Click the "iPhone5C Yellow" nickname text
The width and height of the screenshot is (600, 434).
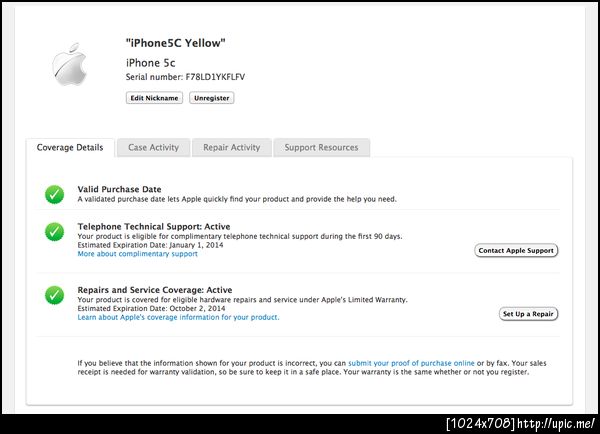point(176,43)
